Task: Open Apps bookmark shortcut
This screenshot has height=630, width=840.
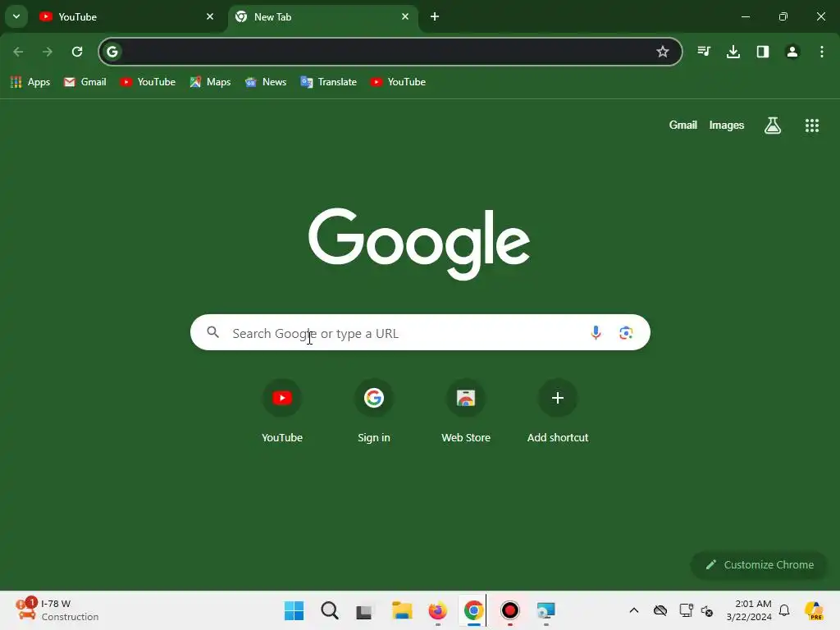Action: click(30, 82)
